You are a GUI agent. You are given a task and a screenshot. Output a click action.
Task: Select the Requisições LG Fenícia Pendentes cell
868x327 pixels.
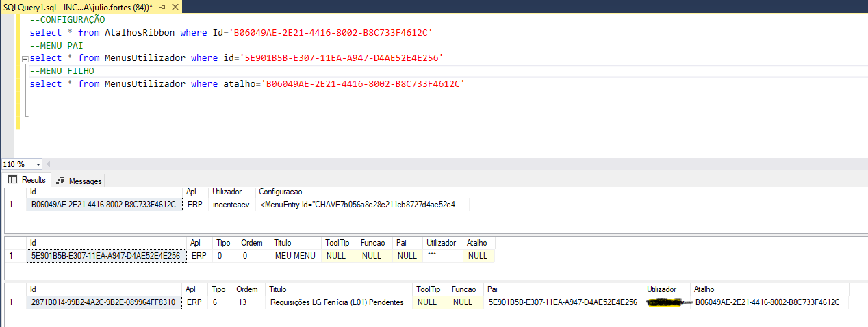(337, 302)
